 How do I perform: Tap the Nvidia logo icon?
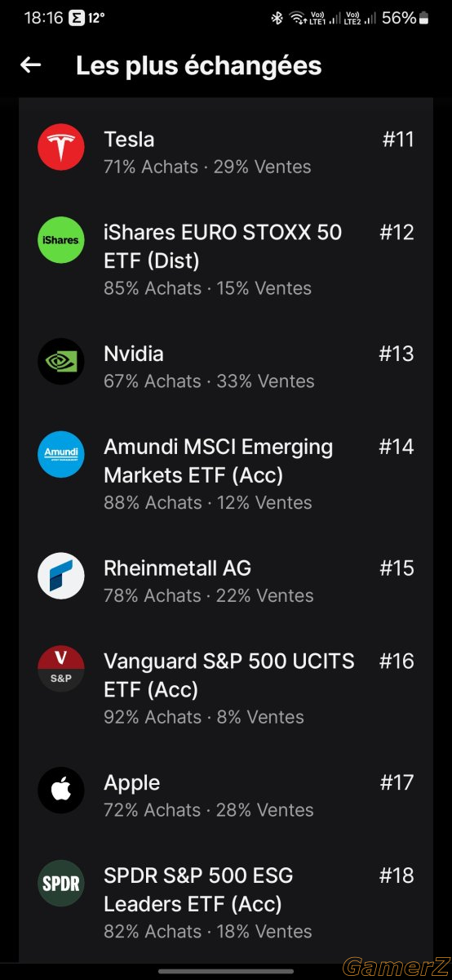click(x=61, y=361)
